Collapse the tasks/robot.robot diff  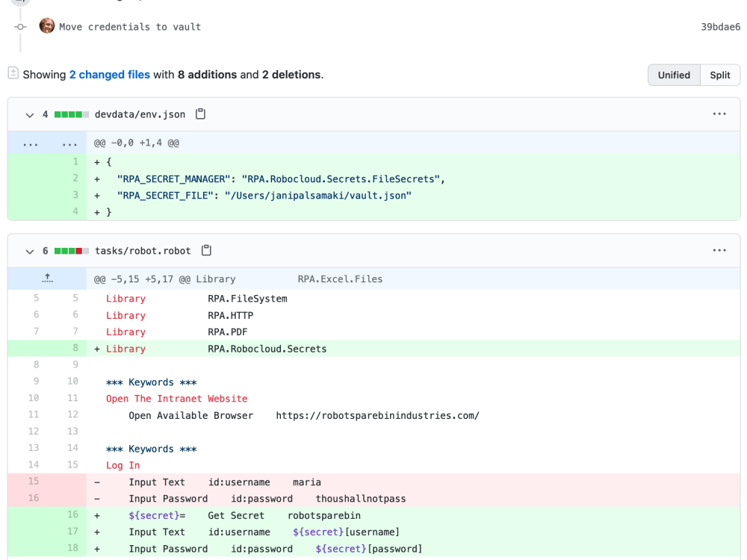[30, 252]
